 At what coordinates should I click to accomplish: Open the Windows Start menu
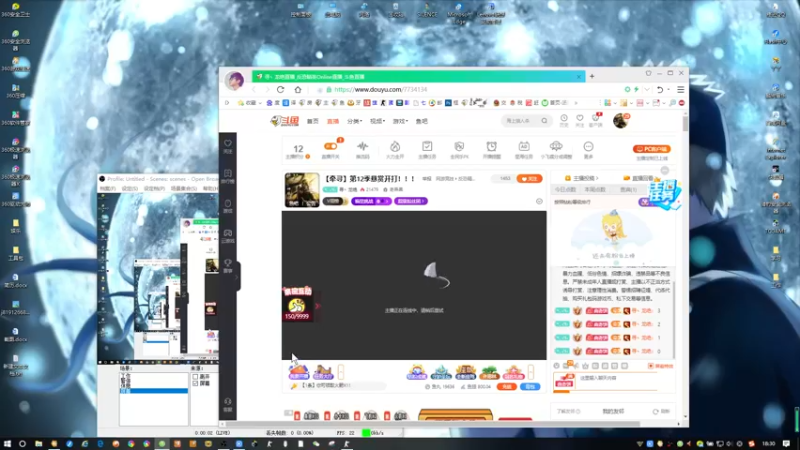[x=7, y=444]
